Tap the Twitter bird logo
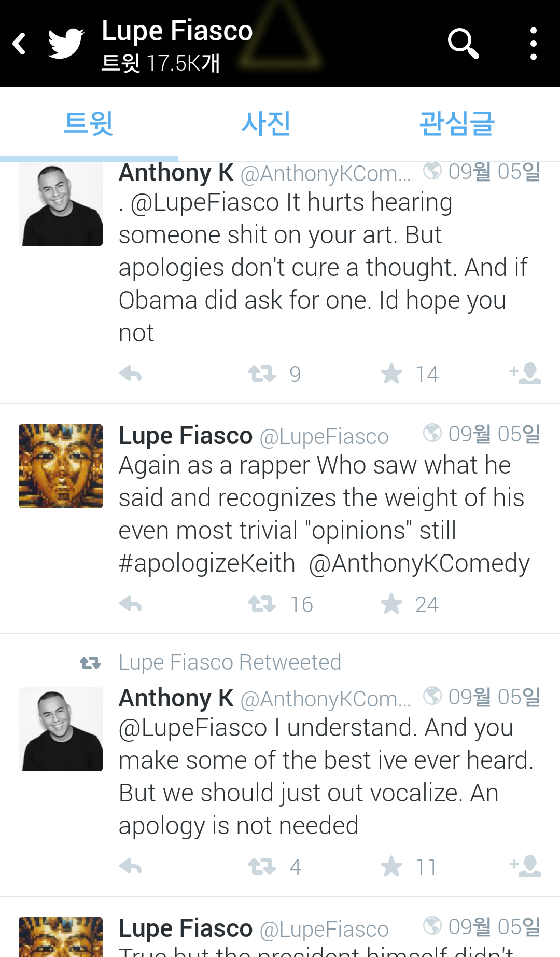The height and width of the screenshot is (957, 560). [66, 44]
